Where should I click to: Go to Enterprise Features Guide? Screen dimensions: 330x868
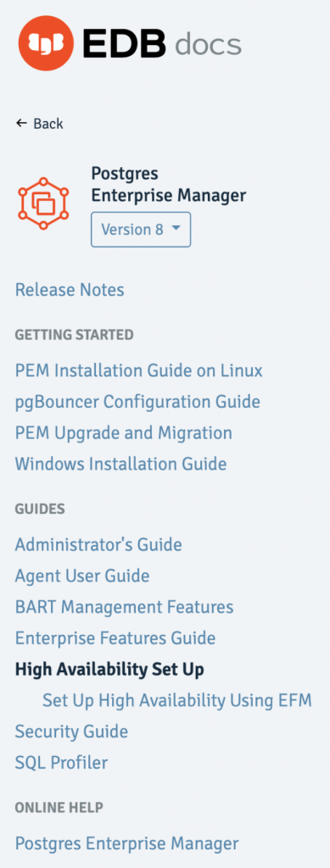click(x=115, y=638)
